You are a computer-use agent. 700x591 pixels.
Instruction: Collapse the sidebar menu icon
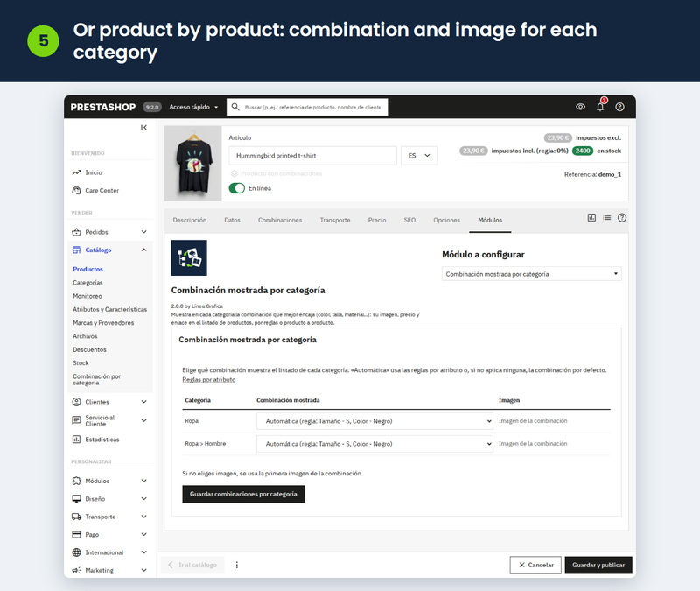click(x=143, y=127)
